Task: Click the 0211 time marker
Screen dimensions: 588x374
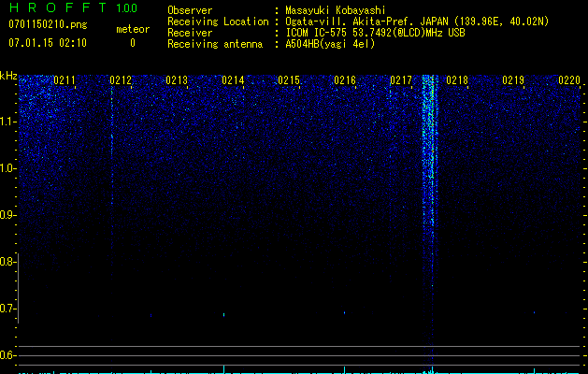Action: coord(65,80)
